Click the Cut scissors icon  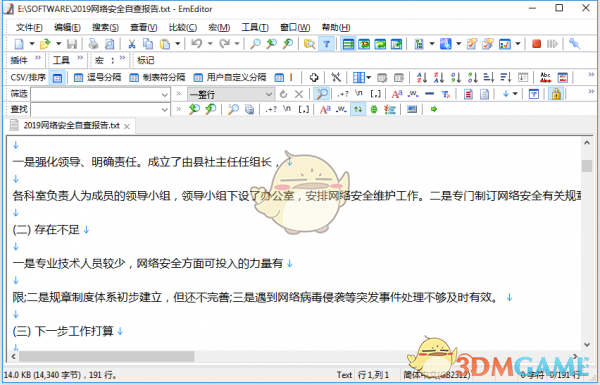click(132, 44)
